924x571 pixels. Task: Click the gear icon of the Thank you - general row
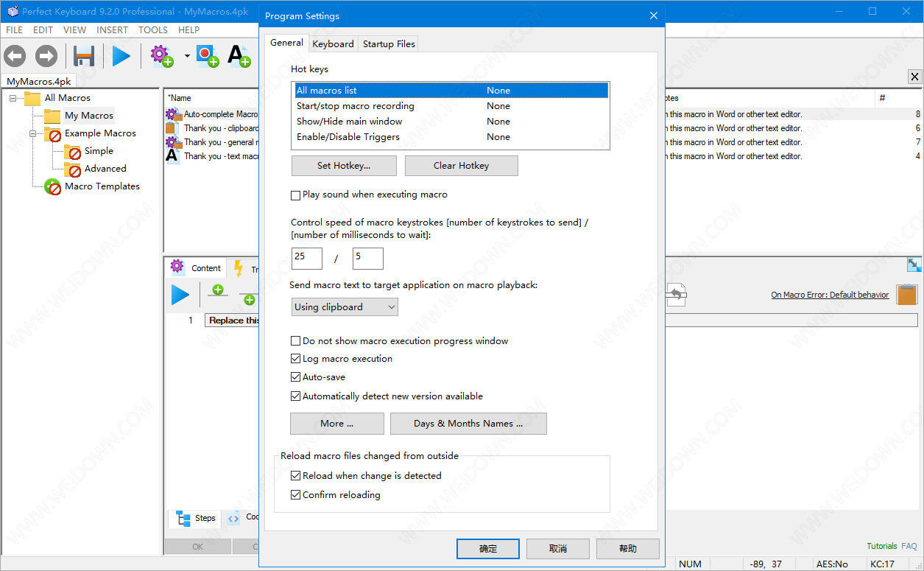[x=173, y=142]
